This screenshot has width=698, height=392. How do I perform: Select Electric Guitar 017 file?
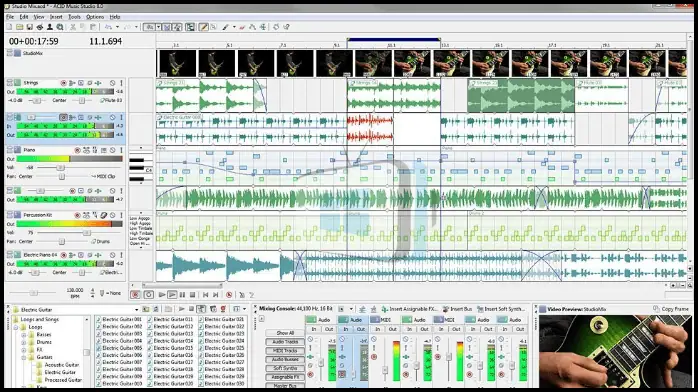[x=170, y=362]
